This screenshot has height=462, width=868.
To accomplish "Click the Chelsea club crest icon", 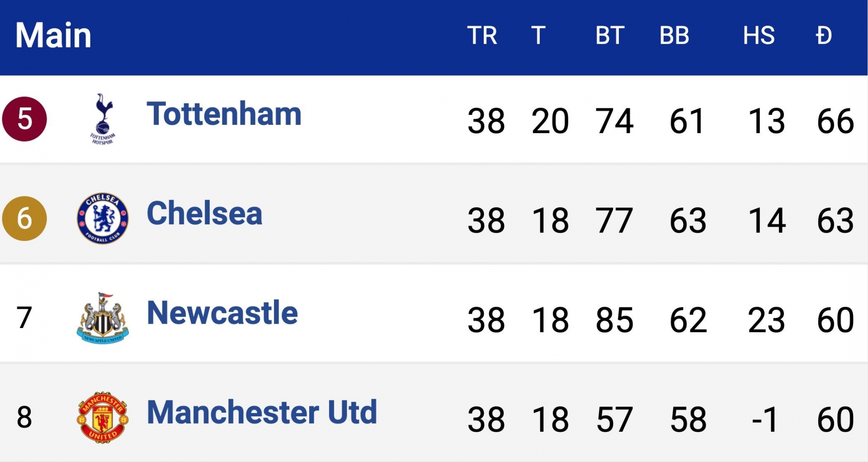I will point(103,219).
